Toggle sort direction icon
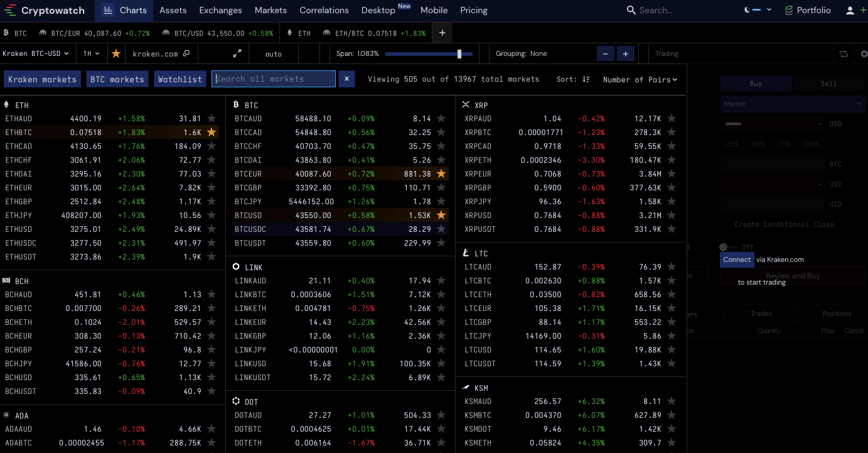The image size is (868, 453). 586,79
